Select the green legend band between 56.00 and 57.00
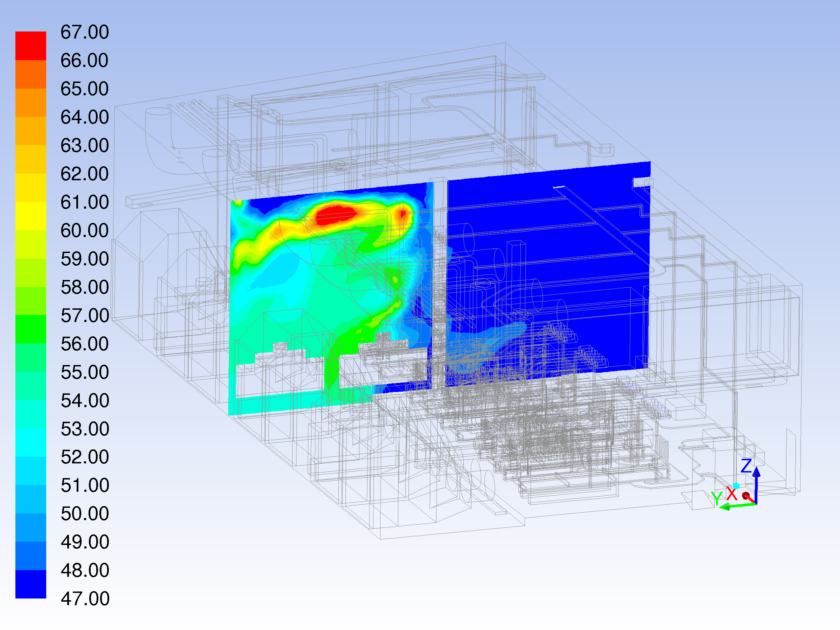This screenshot has width=840, height=630. [x=31, y=329]
